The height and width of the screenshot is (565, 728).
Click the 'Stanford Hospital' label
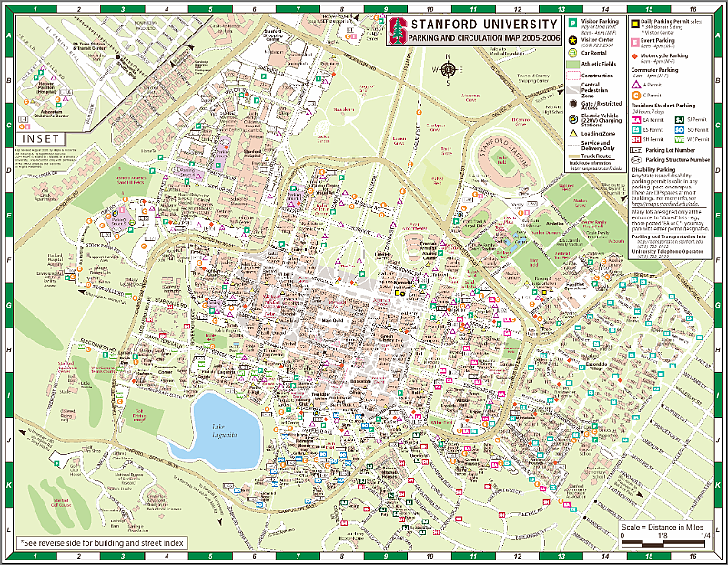pyautogui.click(x=252, y=153)
